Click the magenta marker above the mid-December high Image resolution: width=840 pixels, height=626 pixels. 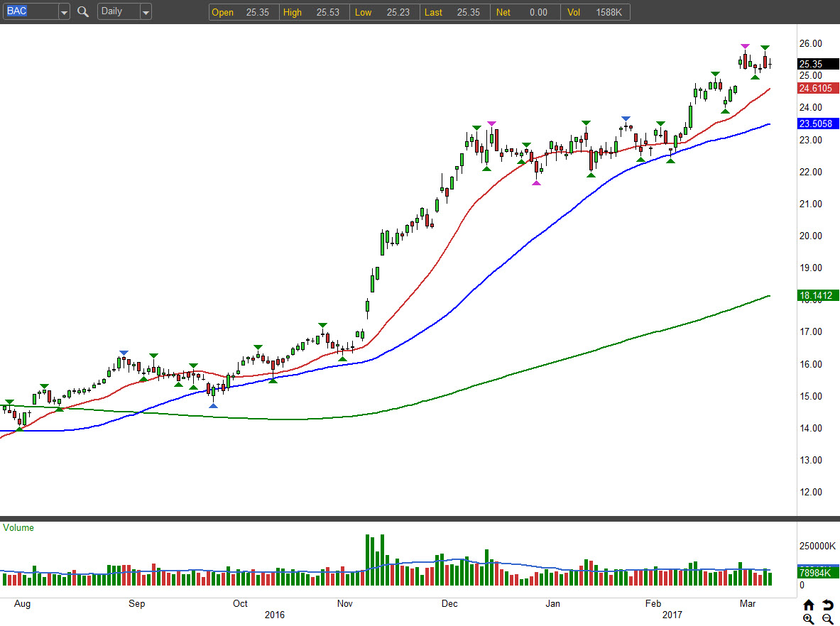pyautogui.click(x=492, y=124)
